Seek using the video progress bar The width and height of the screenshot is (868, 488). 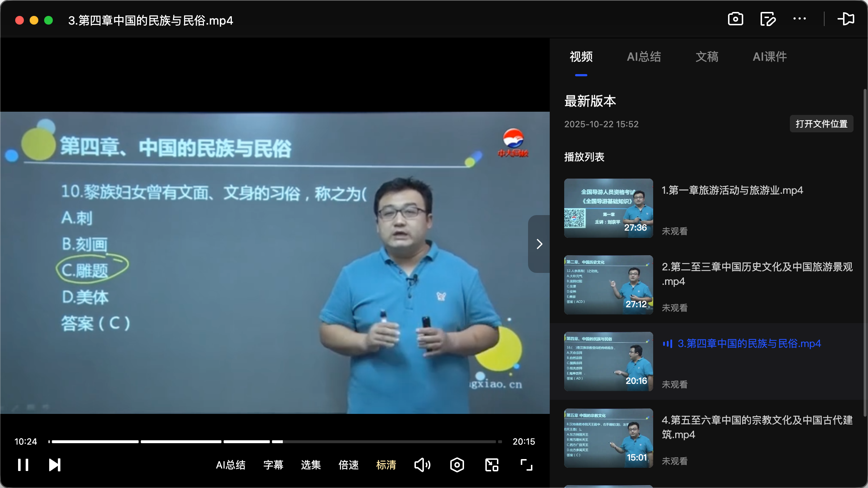pyautogui.click(x=275, y=441)
